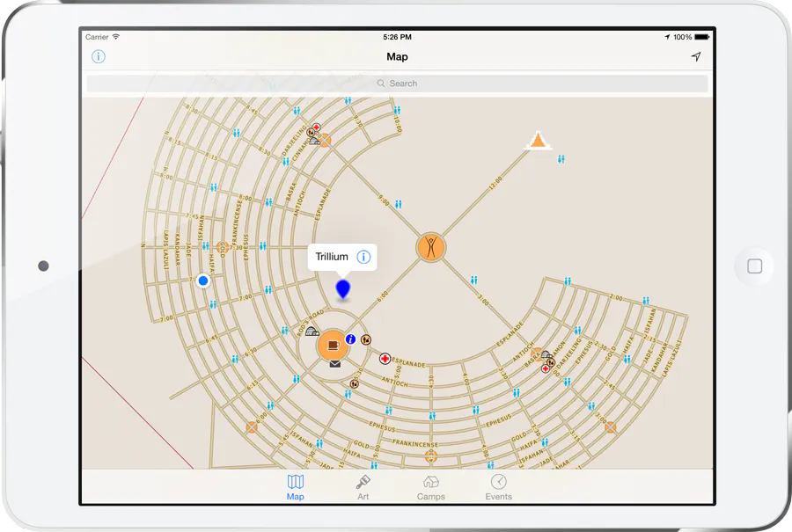Select the red cross icon at the 3:00 plaza
The image size is (792, 532).
545,368
